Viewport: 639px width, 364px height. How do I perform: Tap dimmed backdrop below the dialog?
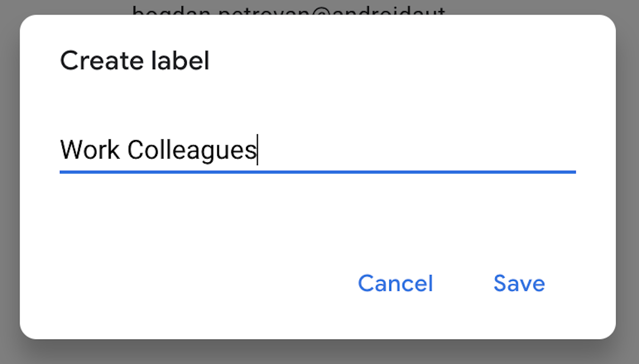click(319, 352)
